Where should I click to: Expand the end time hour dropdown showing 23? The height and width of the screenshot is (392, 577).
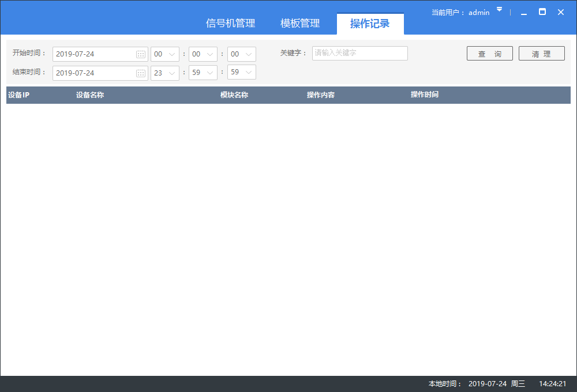point(171,73)
